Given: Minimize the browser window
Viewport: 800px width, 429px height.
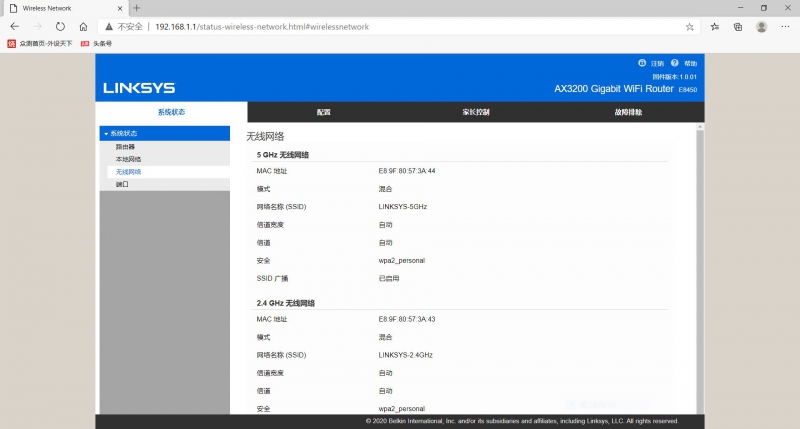Looking at the screenshot, I should [x=740, y=8].
